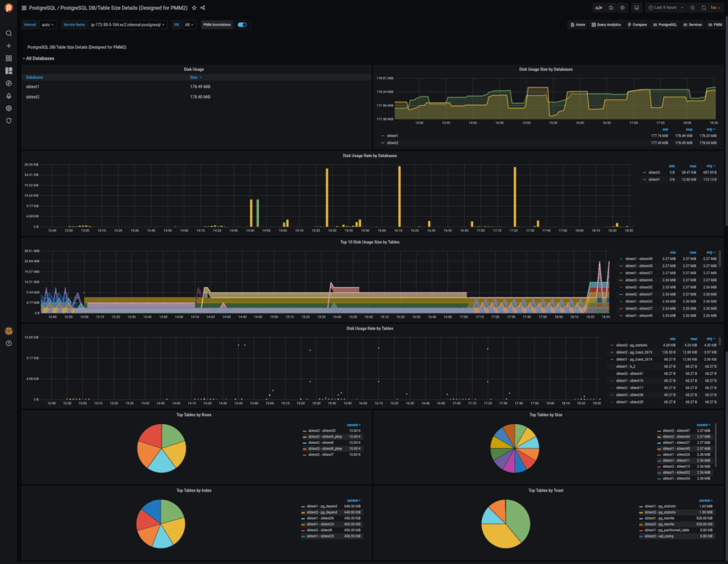The image size is (728, 564).
Task: Open the Last 6 hours time range picker
Action: [664, 7]
